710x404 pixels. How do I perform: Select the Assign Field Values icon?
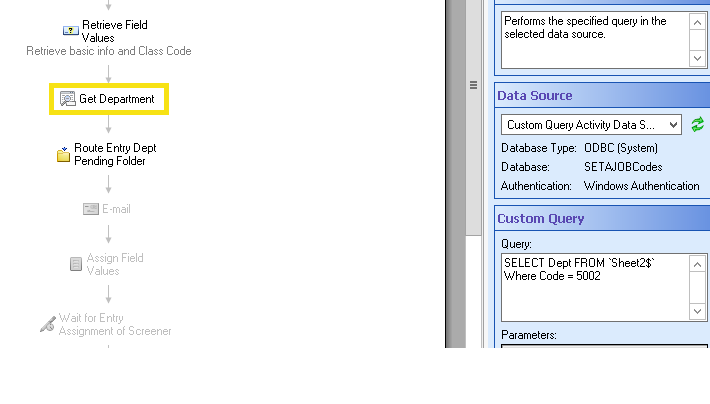click(x=76, y=264)
